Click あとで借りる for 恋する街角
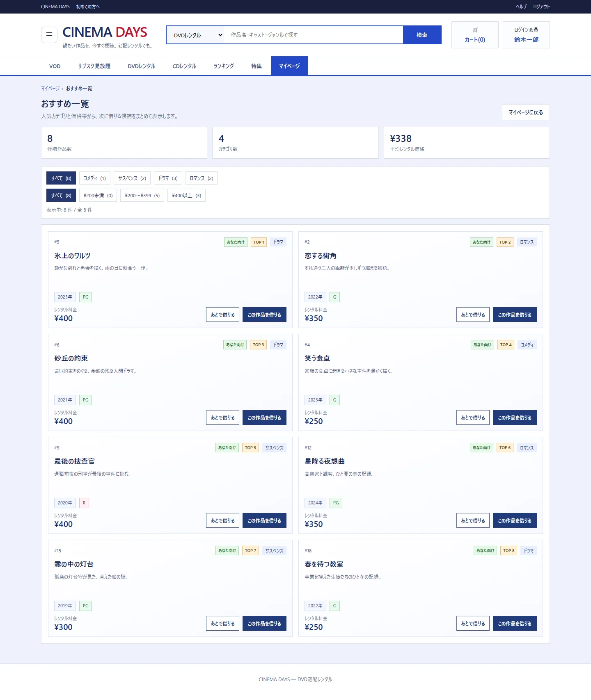Image resolution: width=591 pixels, height=700 pixels. [473, 315]
